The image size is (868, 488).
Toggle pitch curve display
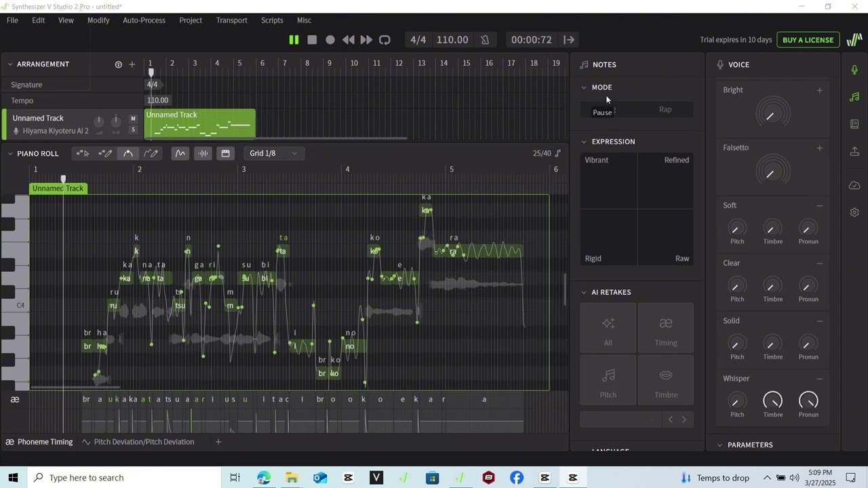point(180,154)
